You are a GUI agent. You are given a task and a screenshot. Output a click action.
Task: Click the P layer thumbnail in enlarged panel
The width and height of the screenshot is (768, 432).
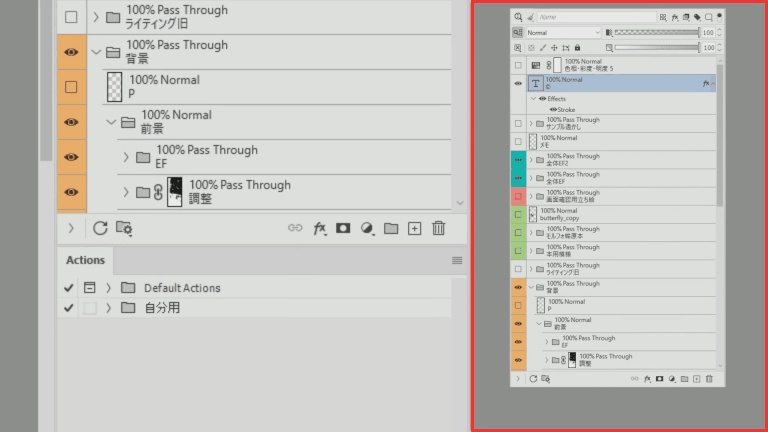point(114,87)
